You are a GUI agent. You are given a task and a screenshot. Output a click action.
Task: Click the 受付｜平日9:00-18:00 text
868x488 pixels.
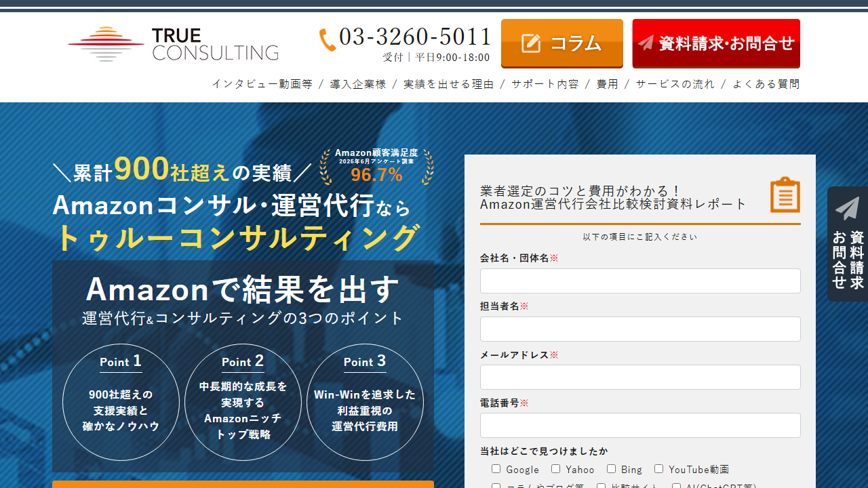tap(436, 58)
